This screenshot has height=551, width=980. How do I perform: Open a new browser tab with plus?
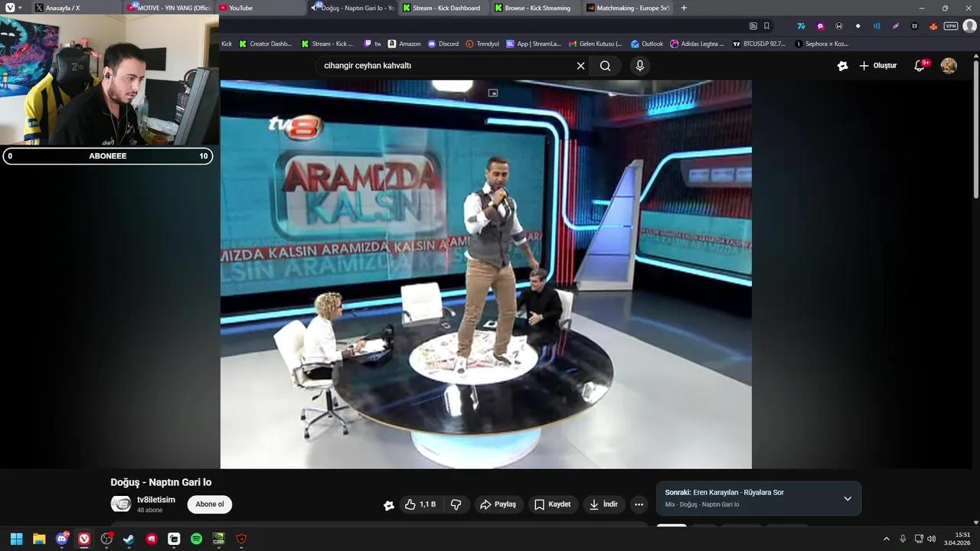pyautogui.click(x=684, y=8)
